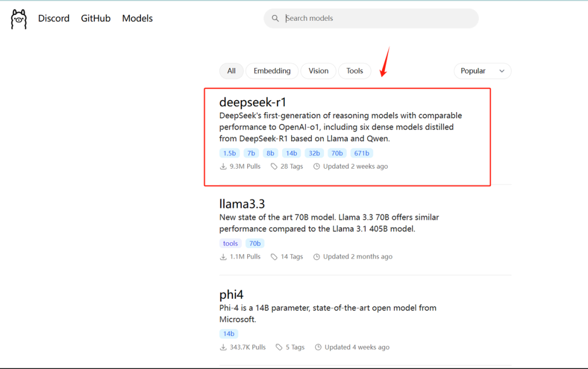Click tag icon beside 14 Tags

click(274, 256)
